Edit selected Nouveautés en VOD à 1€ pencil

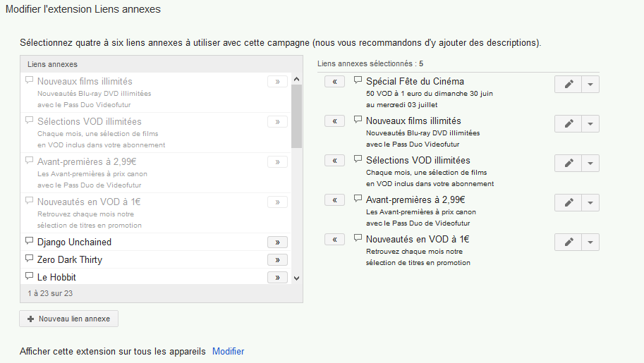coord(568,242)
